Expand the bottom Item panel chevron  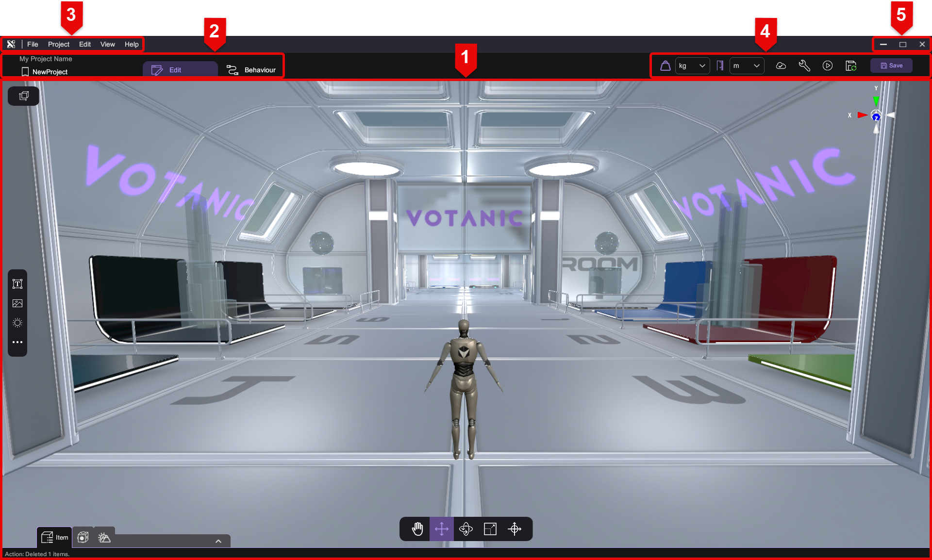(x=218, y=541)
